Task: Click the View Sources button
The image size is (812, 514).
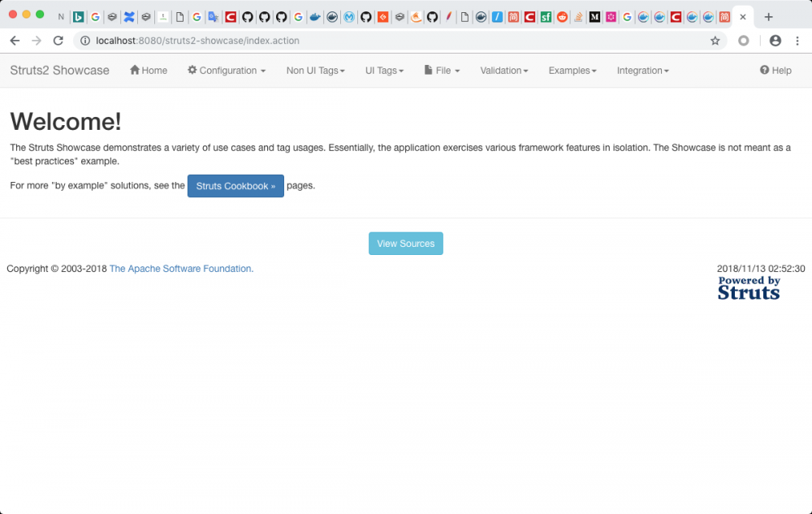Action: point(406,244)
